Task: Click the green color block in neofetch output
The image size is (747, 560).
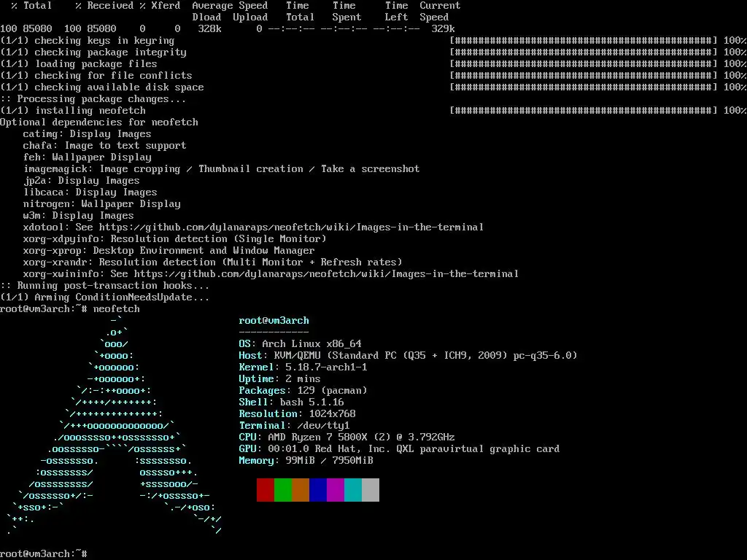Action: (282, 490)
